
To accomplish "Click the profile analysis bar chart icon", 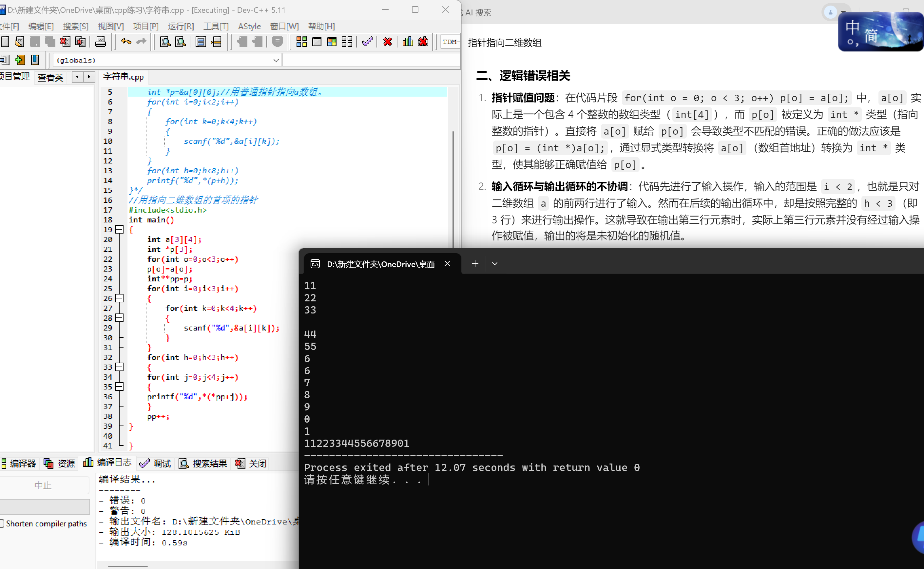I will pyautogui.click(x=408, y=42).
